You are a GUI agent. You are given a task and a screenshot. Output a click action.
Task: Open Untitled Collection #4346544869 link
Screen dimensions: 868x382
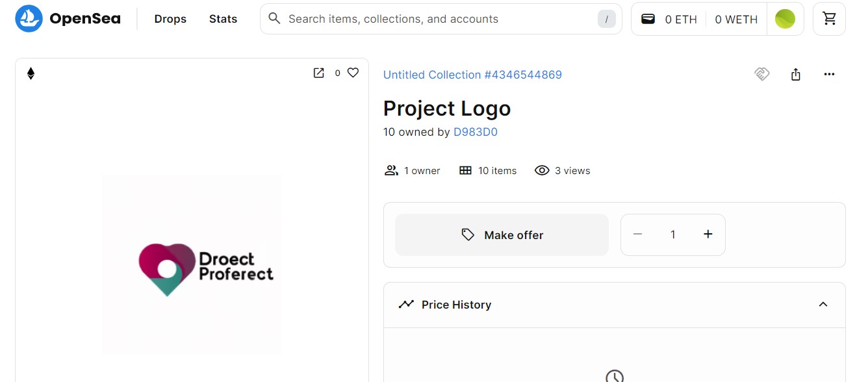pos(472,75)
